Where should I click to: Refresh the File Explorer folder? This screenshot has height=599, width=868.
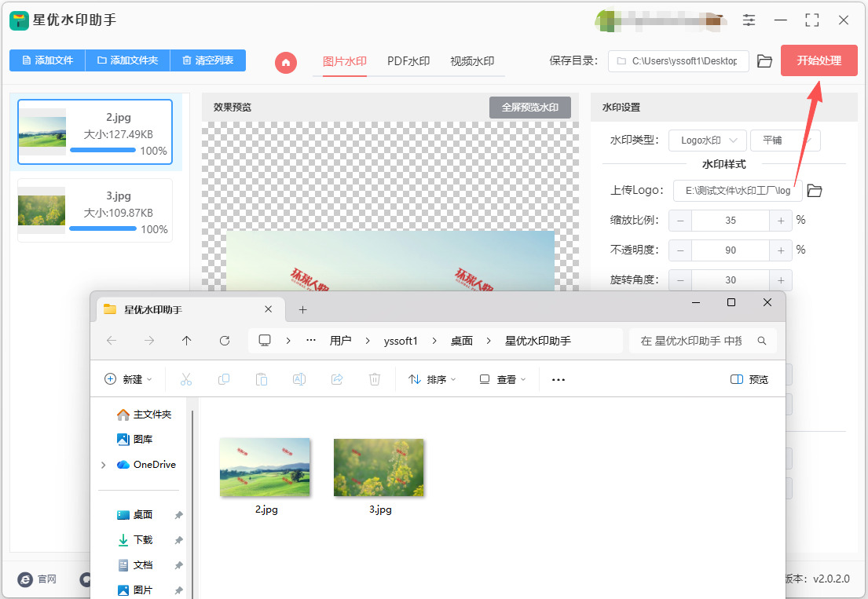224,341
